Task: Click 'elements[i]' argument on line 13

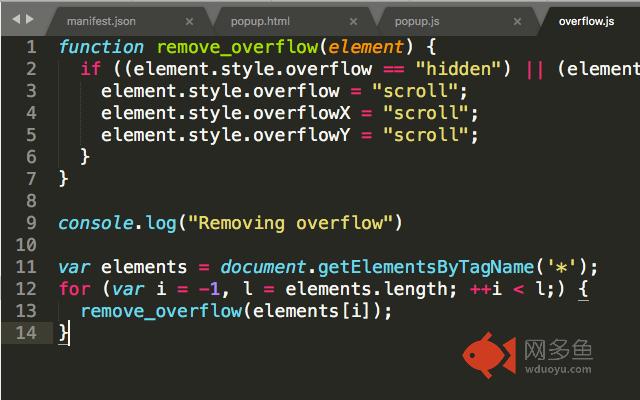Action: (x=312, y=311)
